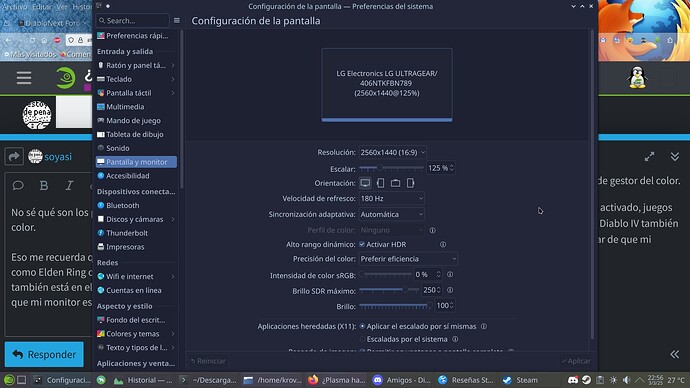The height and width of the screenshot is (388, 690).
Task: Open the forum hamburger menu in Firefox
Action: tap(24, 78)
